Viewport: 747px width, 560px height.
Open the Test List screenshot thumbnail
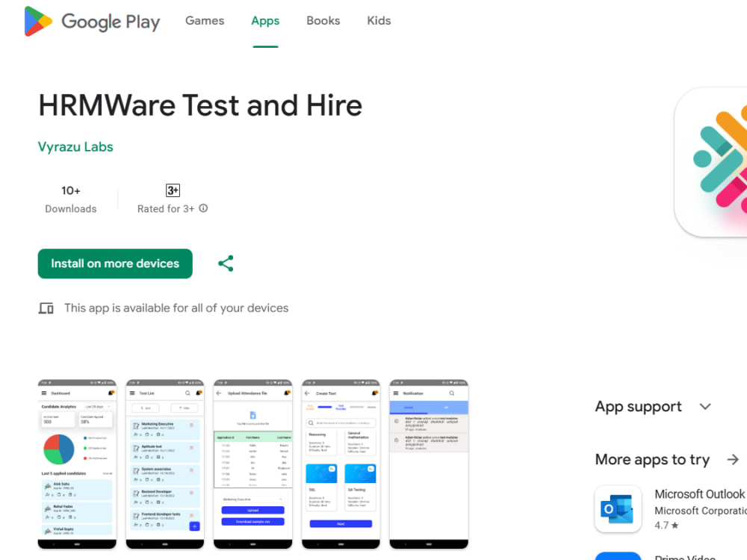coord(165,464)
